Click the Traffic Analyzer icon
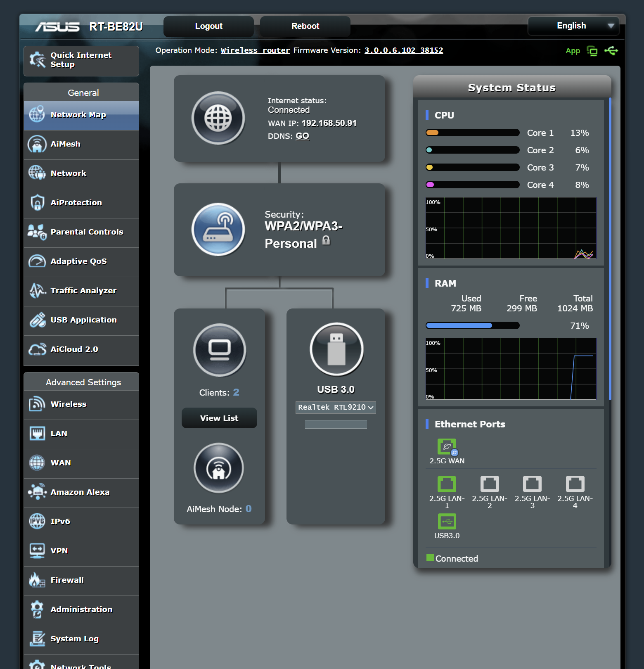The height and width of the screenshot is (669, 644). [37, 291]
